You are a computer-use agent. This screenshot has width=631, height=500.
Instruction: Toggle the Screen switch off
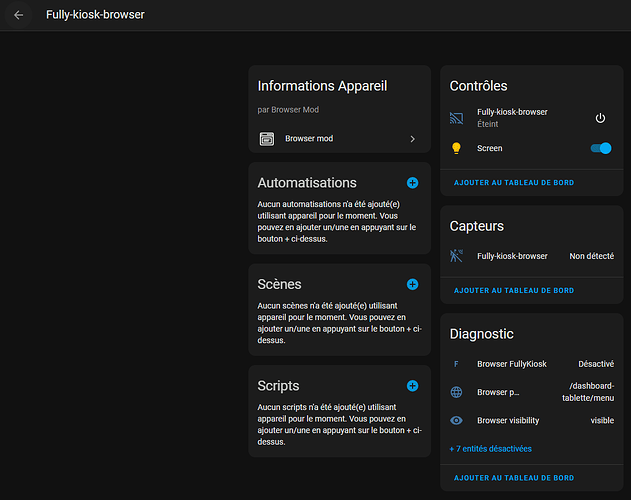tap(600, 148)
